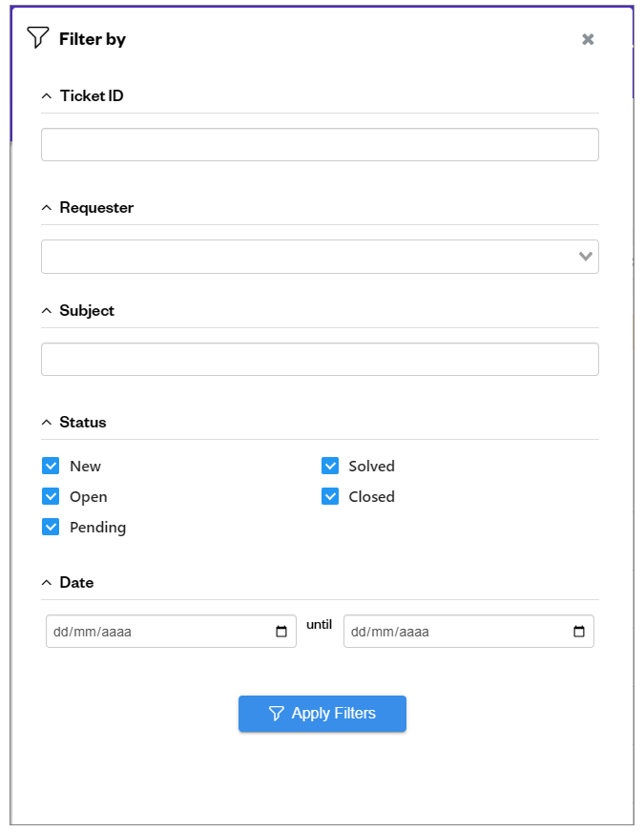Open the start date calendar picker icon

pos(281,632)
